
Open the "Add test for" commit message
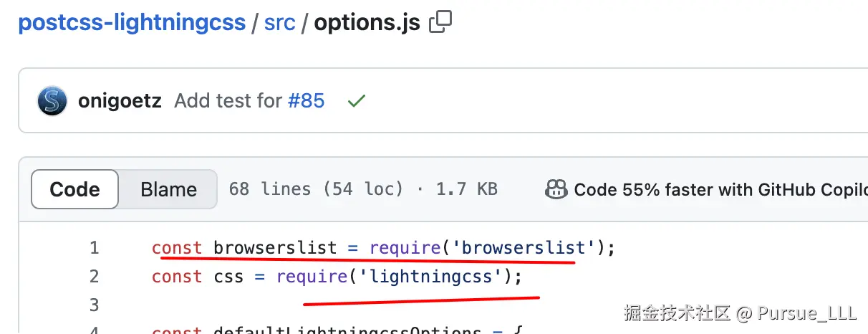[x=228, y=101]
